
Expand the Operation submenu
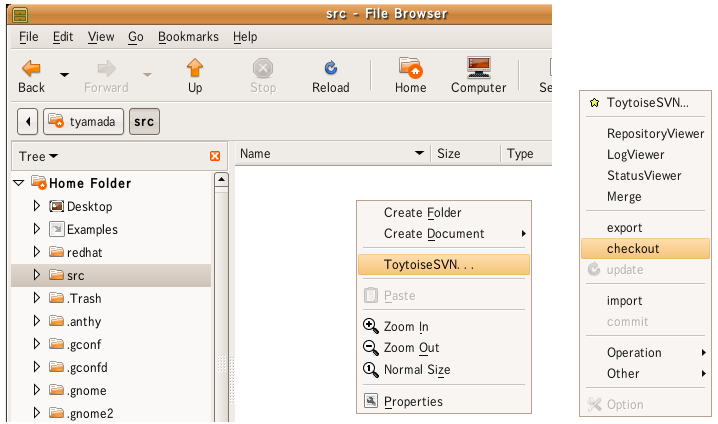point(645,353)
